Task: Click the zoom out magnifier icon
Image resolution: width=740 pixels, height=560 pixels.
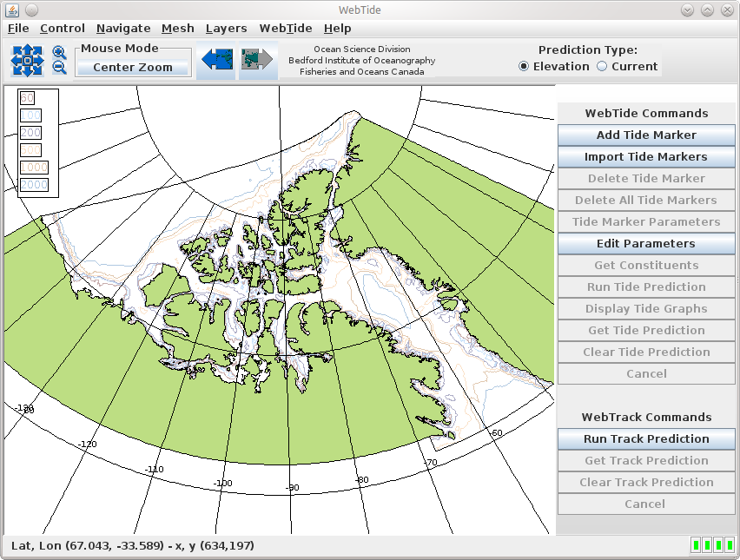Action: (x=59, y=68)
